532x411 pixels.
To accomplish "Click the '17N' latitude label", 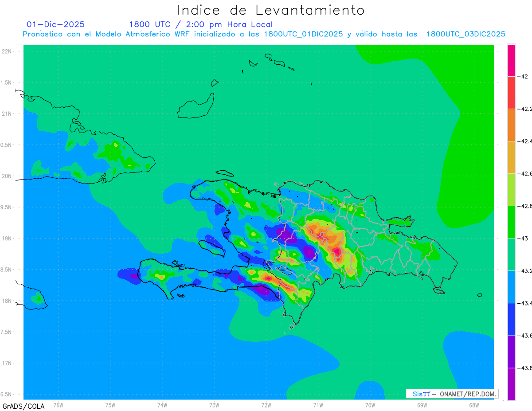I will (x=7, y=363).
